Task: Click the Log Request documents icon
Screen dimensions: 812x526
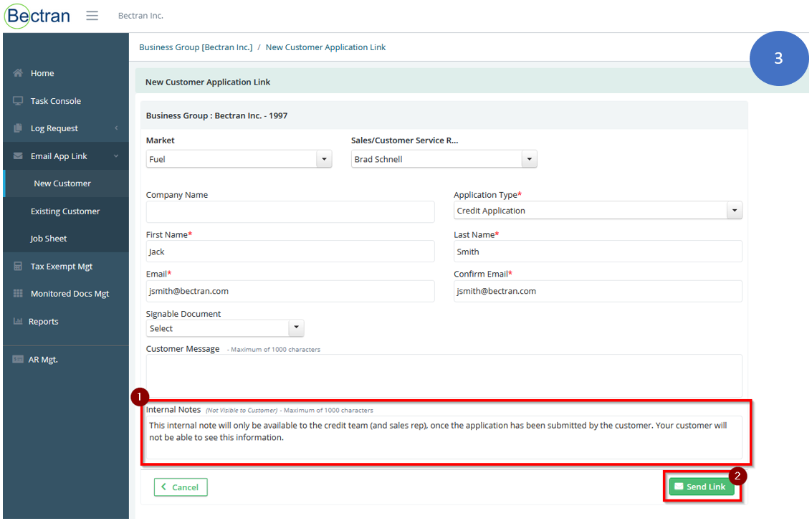Action: 18,128
